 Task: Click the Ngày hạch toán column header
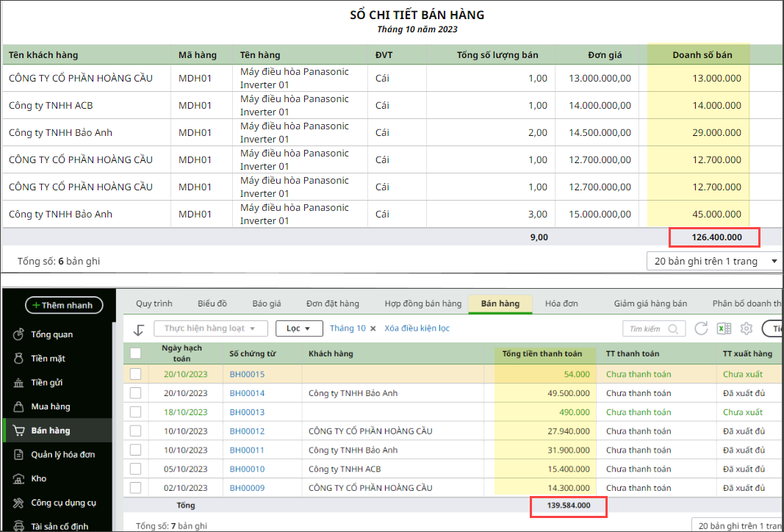coord(182,353)
